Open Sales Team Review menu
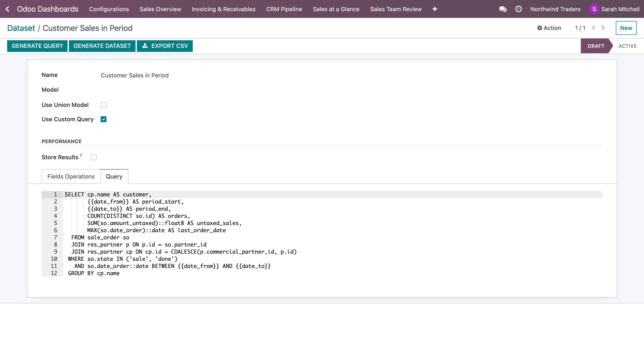The width and height of the screenshot is (644, 340). coord(396,9)
